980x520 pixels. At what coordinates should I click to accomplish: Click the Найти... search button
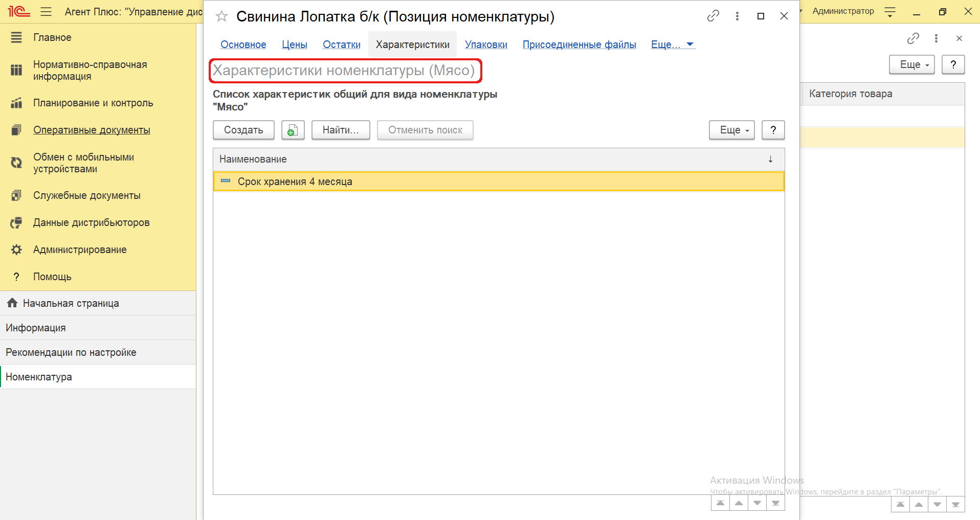[x=340, y=130]
